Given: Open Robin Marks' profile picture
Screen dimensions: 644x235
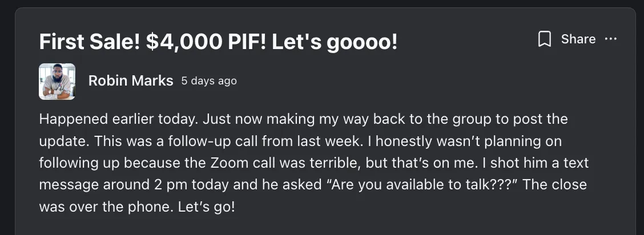Looking at the screenshot, I should tap(57, 82).
